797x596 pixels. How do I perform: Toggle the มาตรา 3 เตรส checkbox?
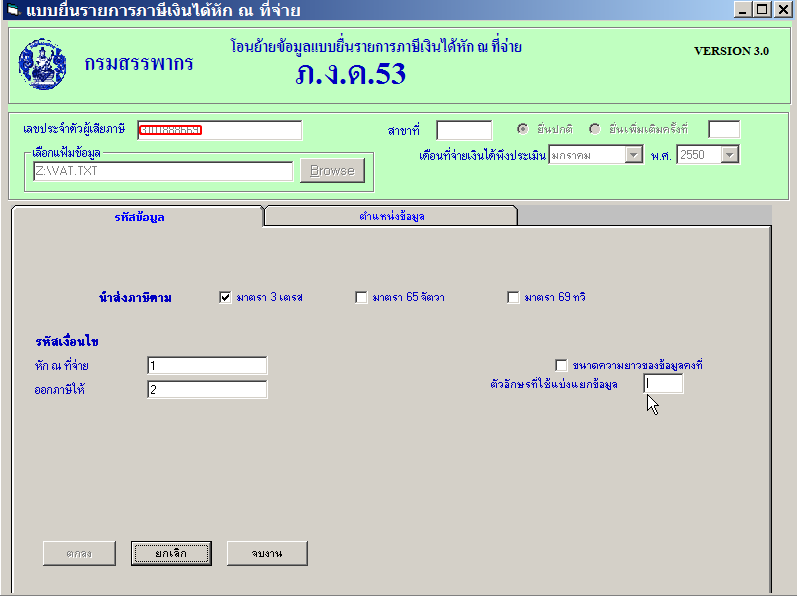[225, 297]
